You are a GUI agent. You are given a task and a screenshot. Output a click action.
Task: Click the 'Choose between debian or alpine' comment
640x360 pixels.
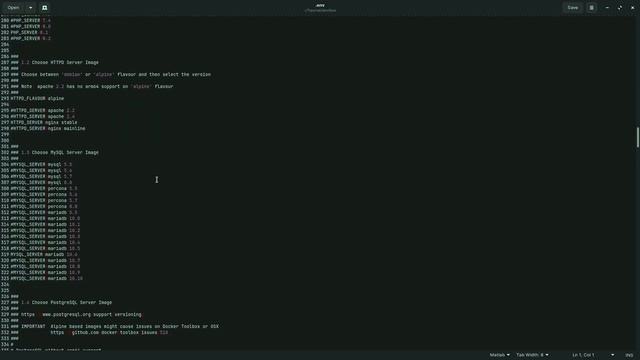coord(111,74)
